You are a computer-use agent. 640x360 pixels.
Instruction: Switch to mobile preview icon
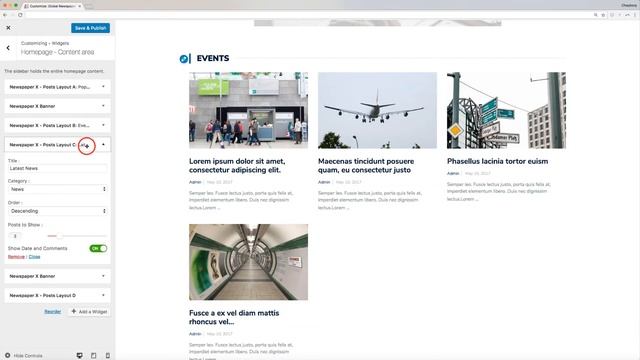pyautogui.click(x=108, y=356)
